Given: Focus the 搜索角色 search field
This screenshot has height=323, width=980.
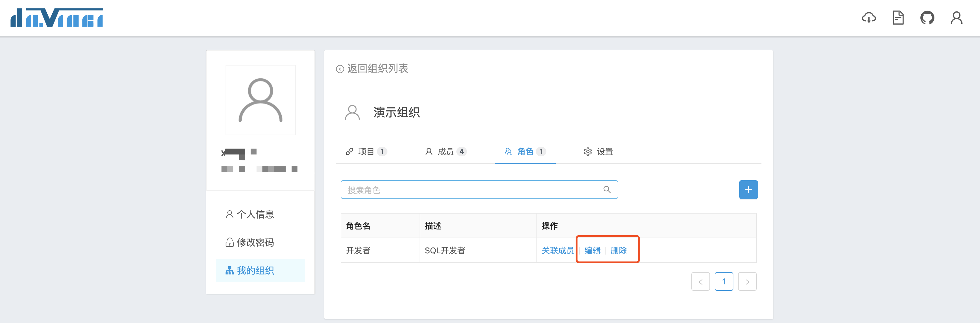Looking at the screenshot, I should tap(472, 190).
